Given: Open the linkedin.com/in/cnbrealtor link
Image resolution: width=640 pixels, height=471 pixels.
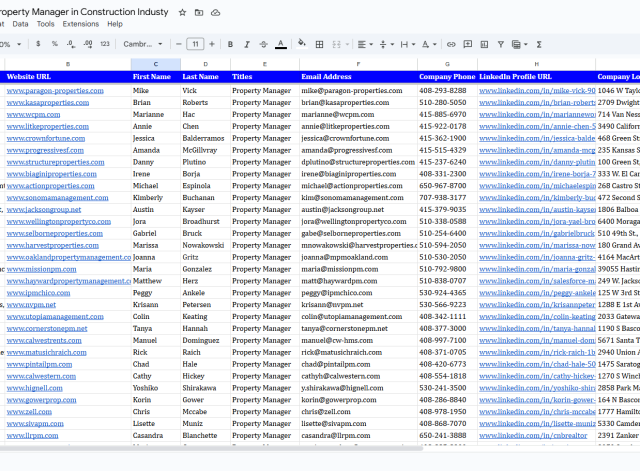Looking at the screenshot, I should [533, 435].
